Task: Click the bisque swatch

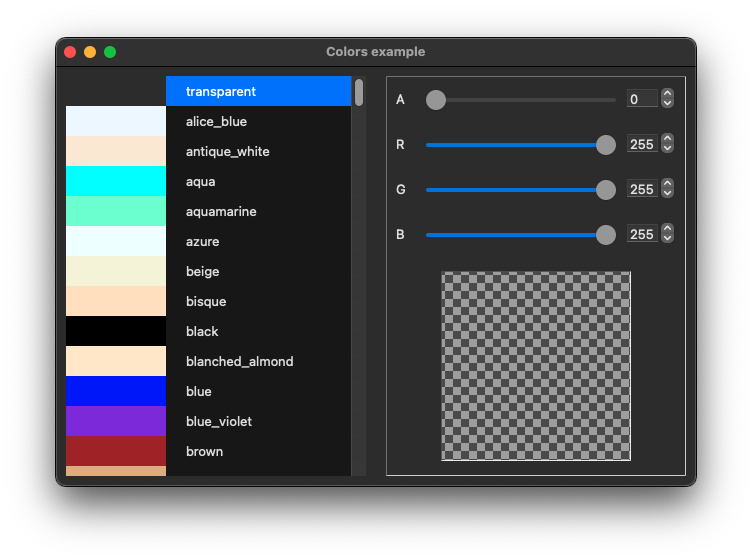Action: pos(116,301)
